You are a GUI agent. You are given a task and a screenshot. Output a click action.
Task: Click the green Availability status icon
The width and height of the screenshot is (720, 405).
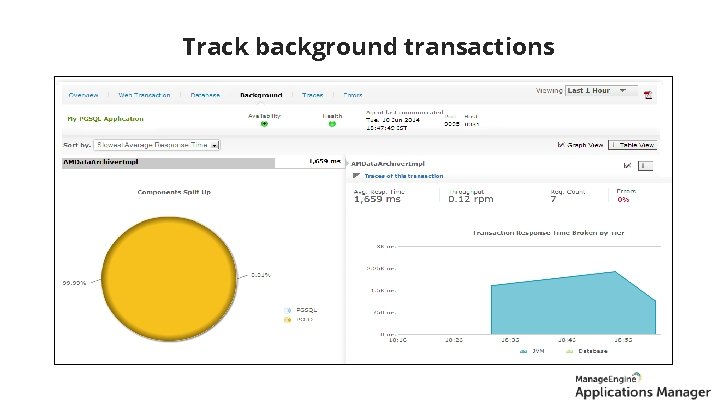264,124
